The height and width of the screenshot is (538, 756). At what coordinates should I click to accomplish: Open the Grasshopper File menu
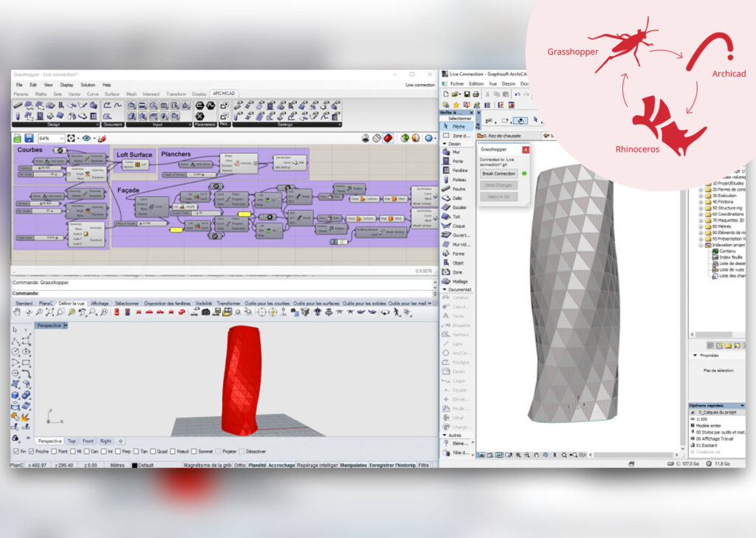[x=19, y=85]
